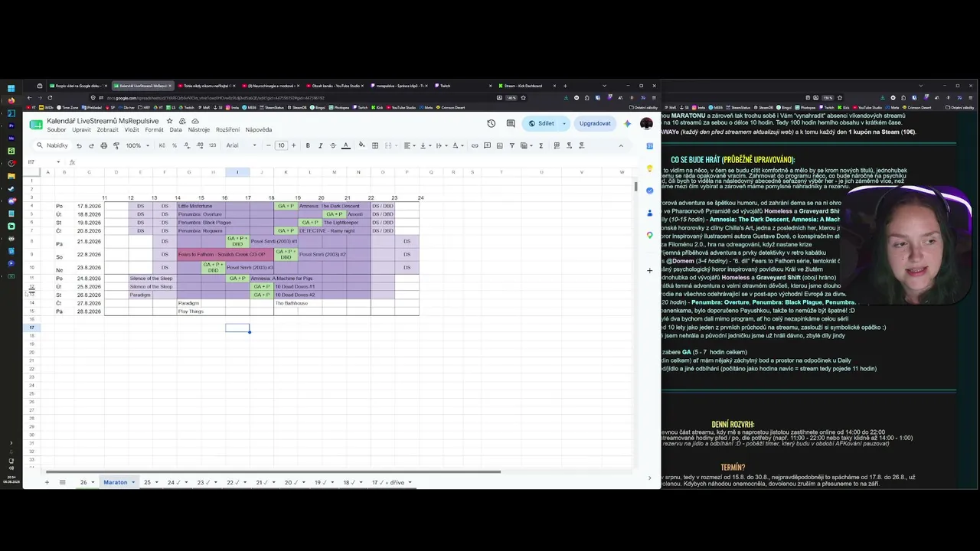Select the Paint format tool
The height and width of the screenshot is (551, 980).
[116, 145]
